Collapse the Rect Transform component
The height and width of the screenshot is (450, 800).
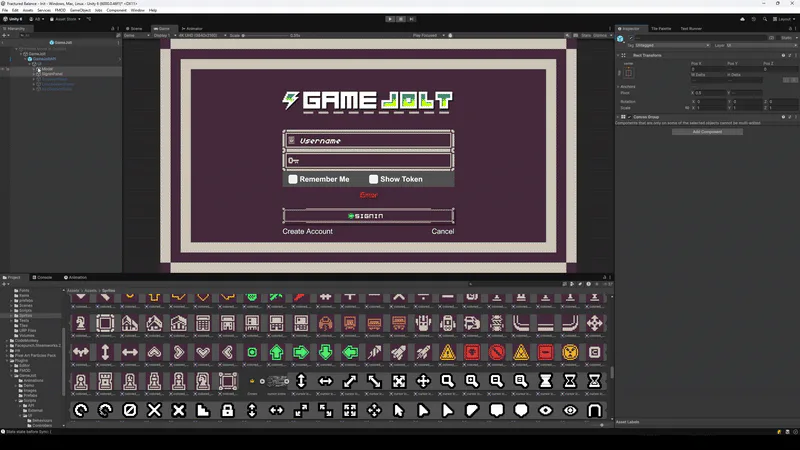pos(618,55)
